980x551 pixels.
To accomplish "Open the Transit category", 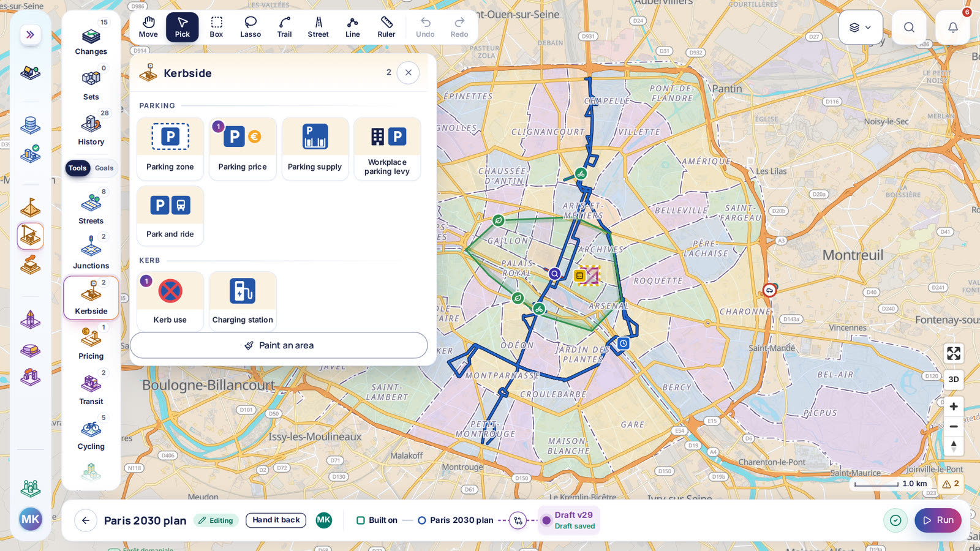I will pos(91,389).
